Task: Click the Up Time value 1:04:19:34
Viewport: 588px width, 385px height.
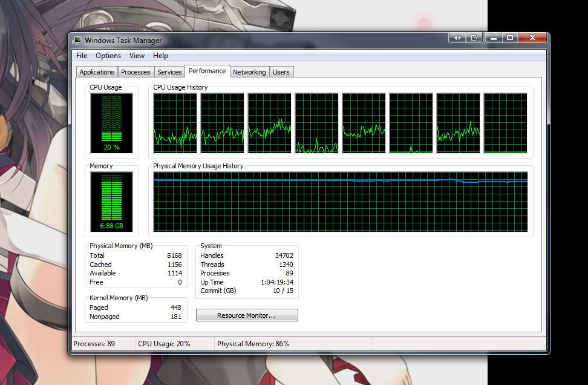Action: point(277,282)
